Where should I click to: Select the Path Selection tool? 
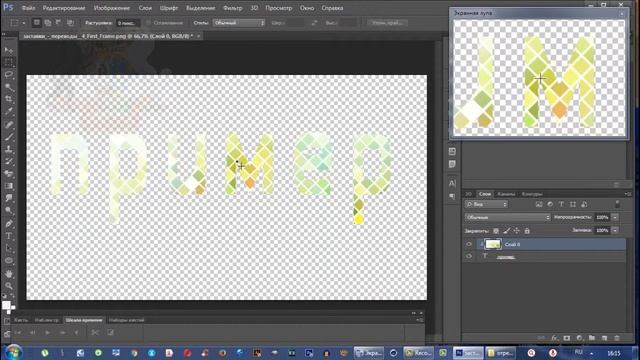(x=9, y=248)
